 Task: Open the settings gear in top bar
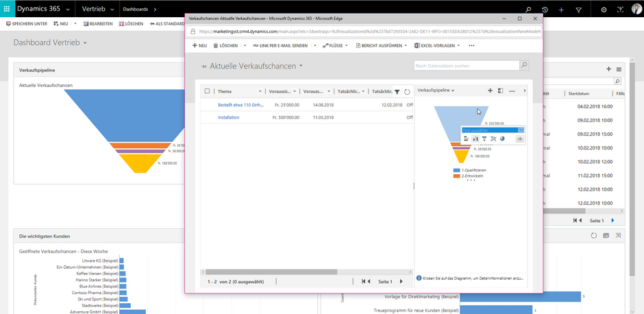click(x=604, y=10)
